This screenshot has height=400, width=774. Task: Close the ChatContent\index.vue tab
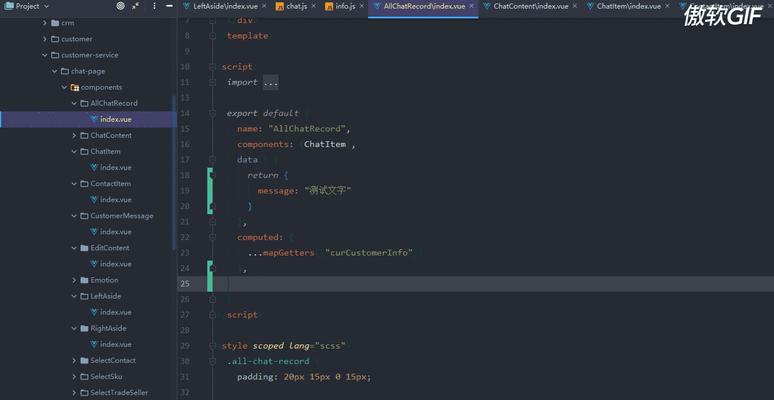point(575,6)
